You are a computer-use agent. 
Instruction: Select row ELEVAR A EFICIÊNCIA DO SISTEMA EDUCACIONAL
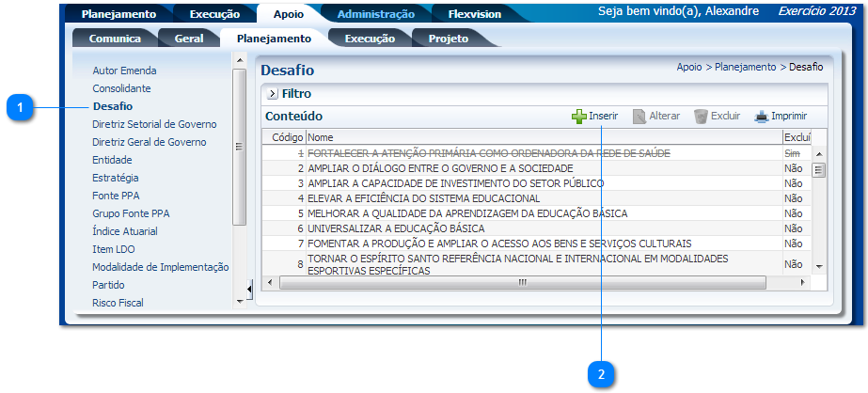[x=537, y=198]
